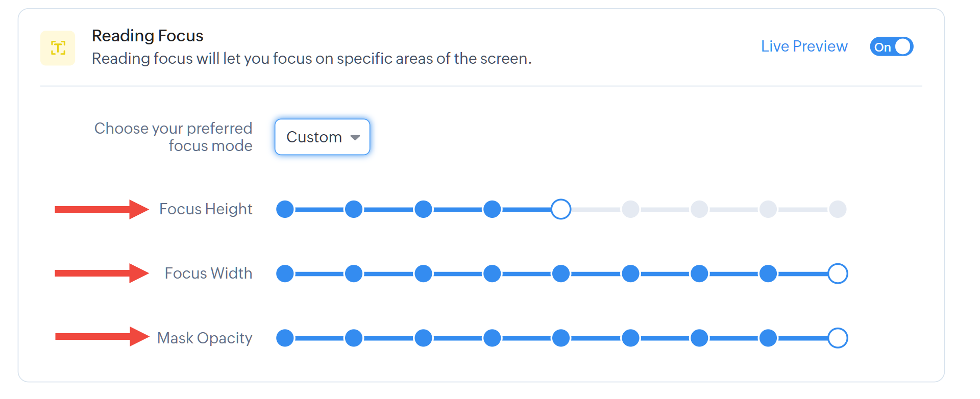The width and height of the screenshot is (980, 399).
Task: Click the Reading Focus yellow icon
Action: pos(58,48)
